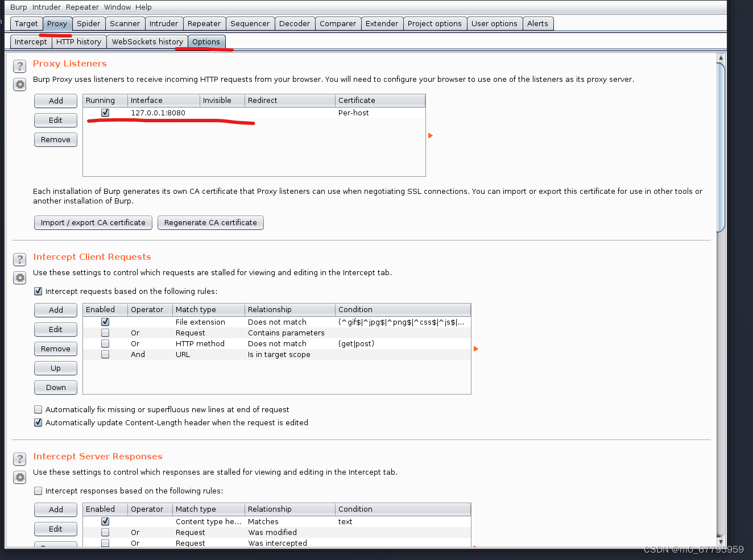The width and height of the screenshot is (753, 560).
Task: Select the proxy Options sub-tab
Action: [206, 42]
